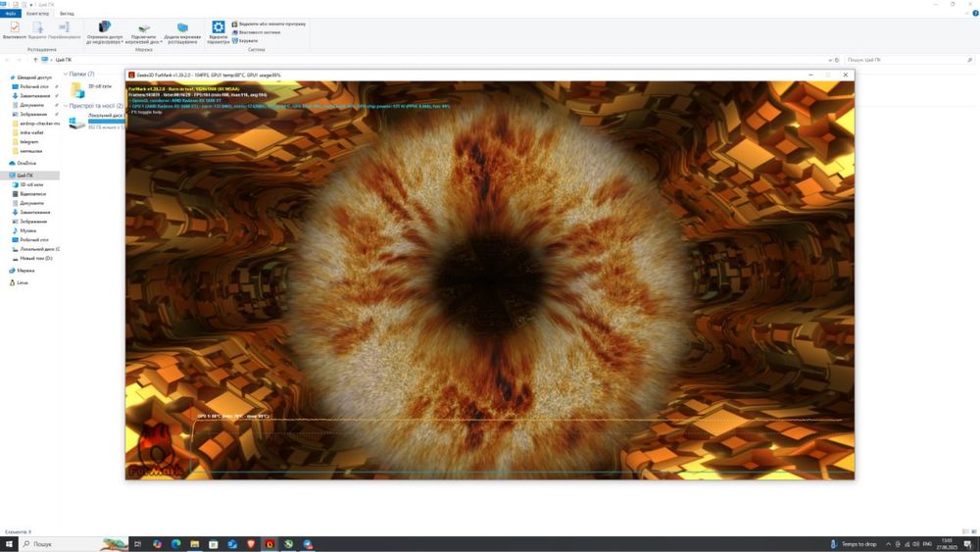Click the taskbar Пошук search box
The image size is (980, 552).
pos(73,544)
